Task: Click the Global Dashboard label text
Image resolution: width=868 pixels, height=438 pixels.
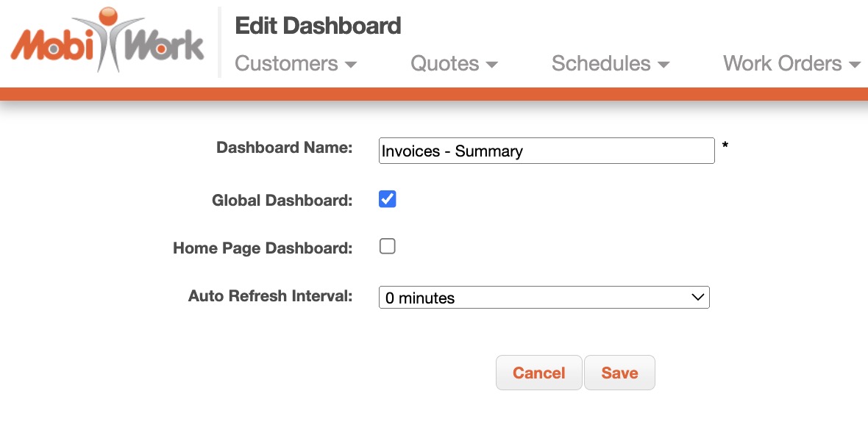Action: 282,200
